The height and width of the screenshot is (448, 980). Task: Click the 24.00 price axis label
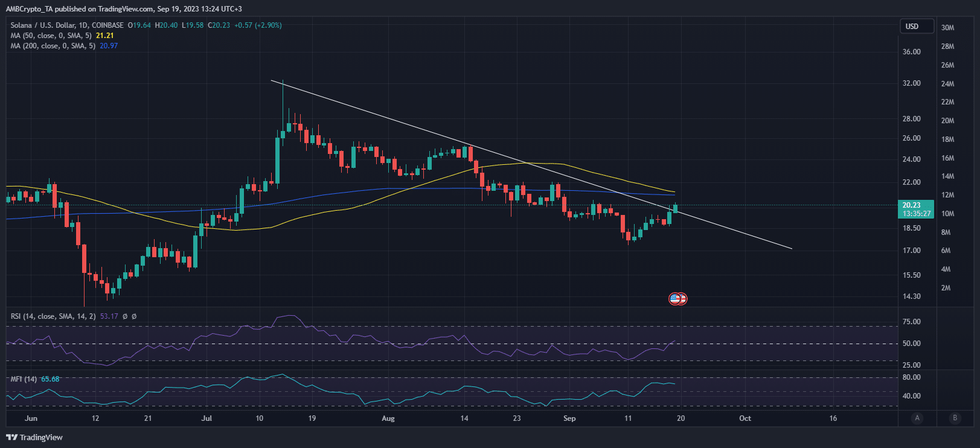click(912, 159)
